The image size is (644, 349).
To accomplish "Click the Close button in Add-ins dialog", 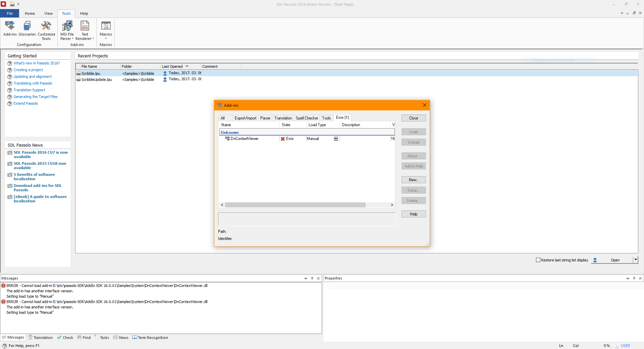I will 414,118.
